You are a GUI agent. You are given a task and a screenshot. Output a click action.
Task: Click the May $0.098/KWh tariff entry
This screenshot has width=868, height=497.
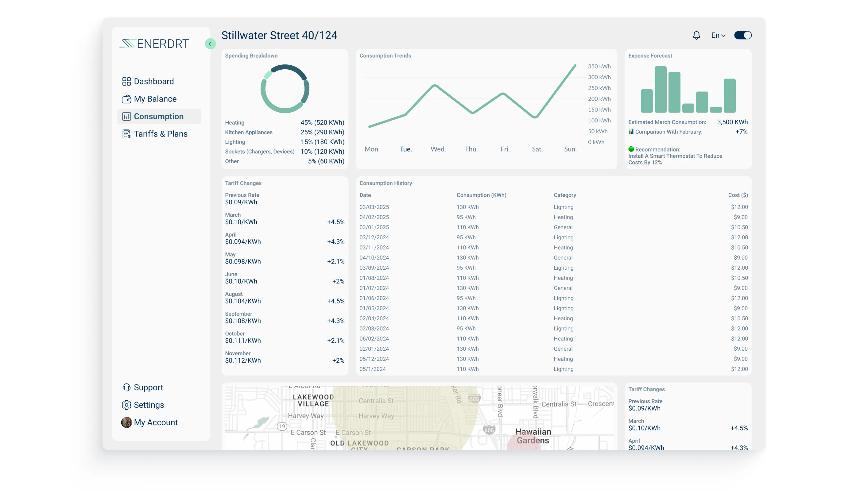click(x=285, y=258)
